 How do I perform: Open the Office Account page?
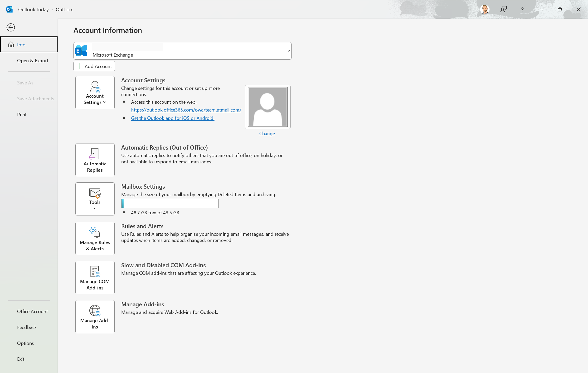click(x=29, y=311)
